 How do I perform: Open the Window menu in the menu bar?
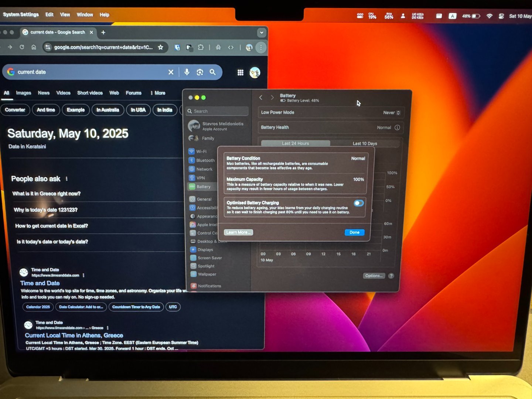85,14
